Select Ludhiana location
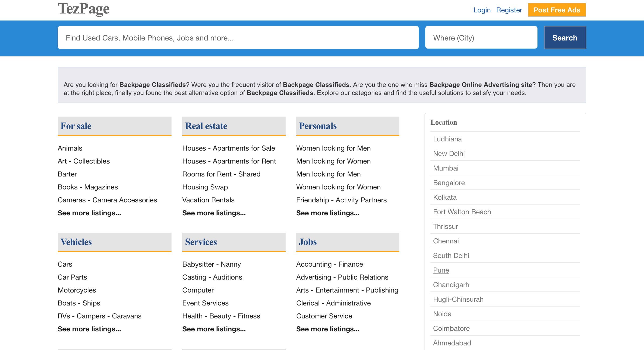This screenshot has width=644, height=350. coord(447,139)
